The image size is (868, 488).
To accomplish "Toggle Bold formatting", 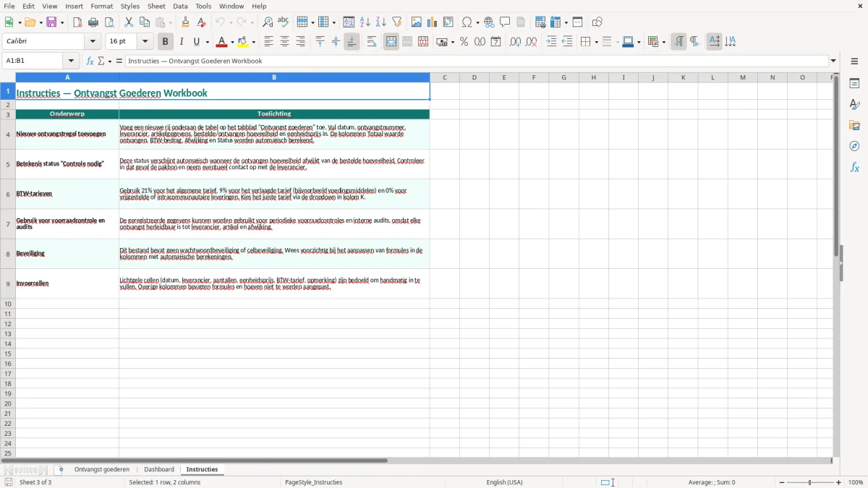I will click(165, 42).
